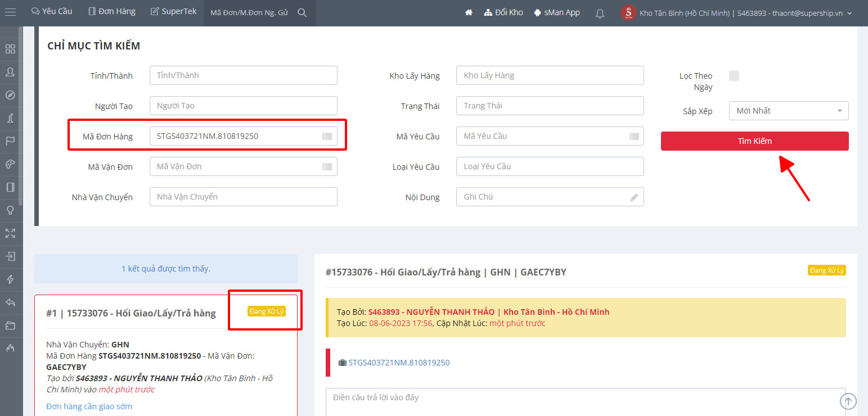Click the GAEC7YBY waybill code in result card
The width and height of the screenshot is (868, 416).
pos(66,367)
